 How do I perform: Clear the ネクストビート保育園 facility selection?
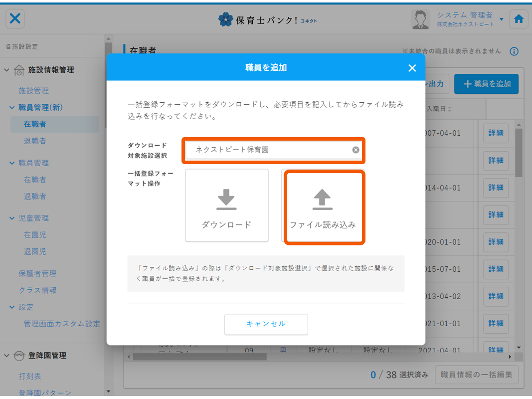355,150
